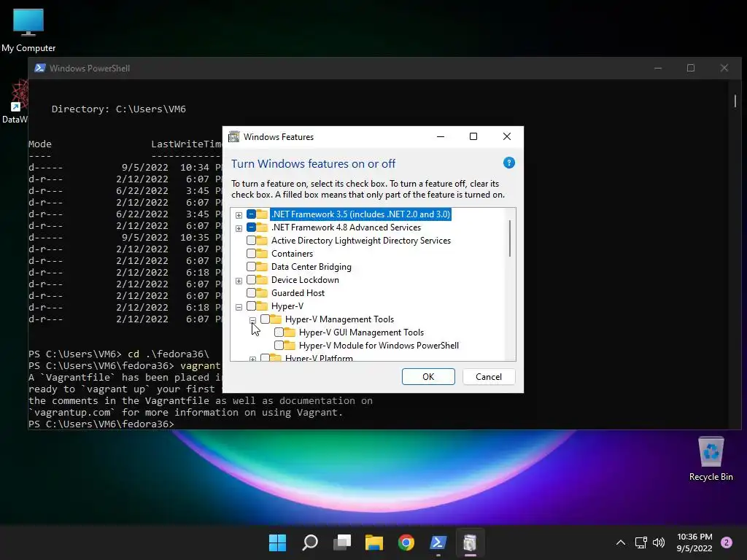The height and width of the screenshot is (560, 747).
Task: Open File Explorer from taskbar
Action: coord(374,542)
